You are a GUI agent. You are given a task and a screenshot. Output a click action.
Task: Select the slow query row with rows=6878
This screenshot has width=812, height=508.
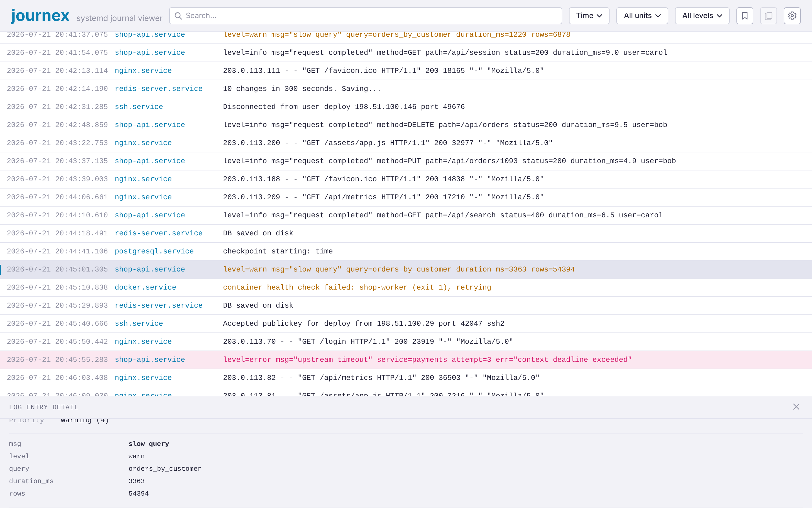point(406,37)
